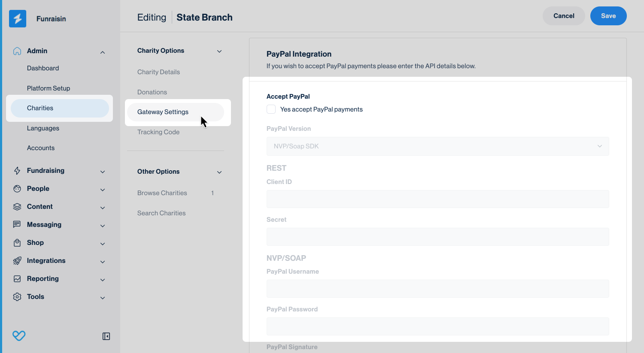
Task: Expand the Reporting section chevron
Action: coord(103,280)
